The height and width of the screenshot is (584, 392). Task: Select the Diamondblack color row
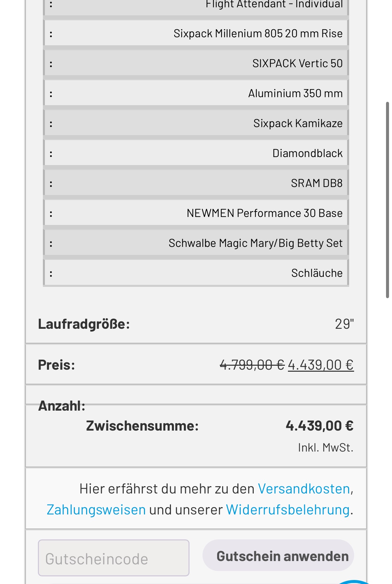click(196, 153)
